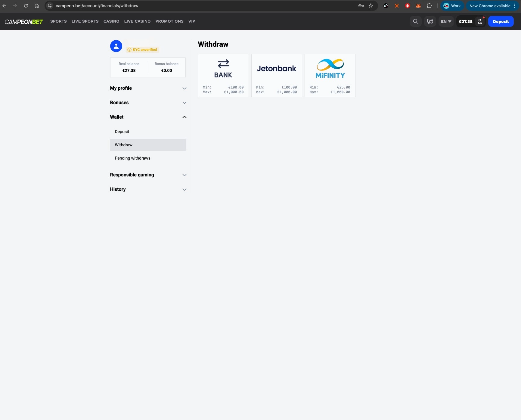
Task: Select the MiFinity withdrawal method
Action: click(330, 76)
